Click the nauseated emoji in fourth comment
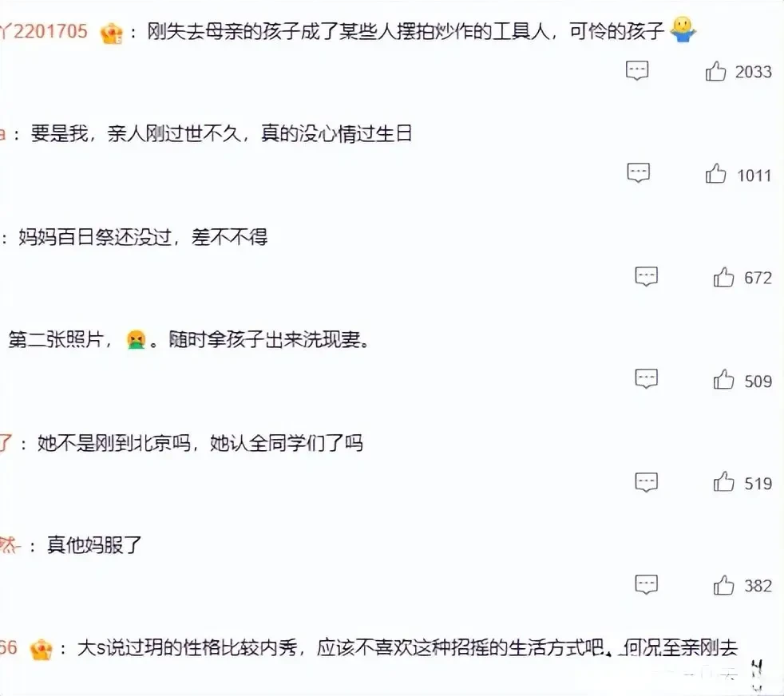 coord(136,339)
